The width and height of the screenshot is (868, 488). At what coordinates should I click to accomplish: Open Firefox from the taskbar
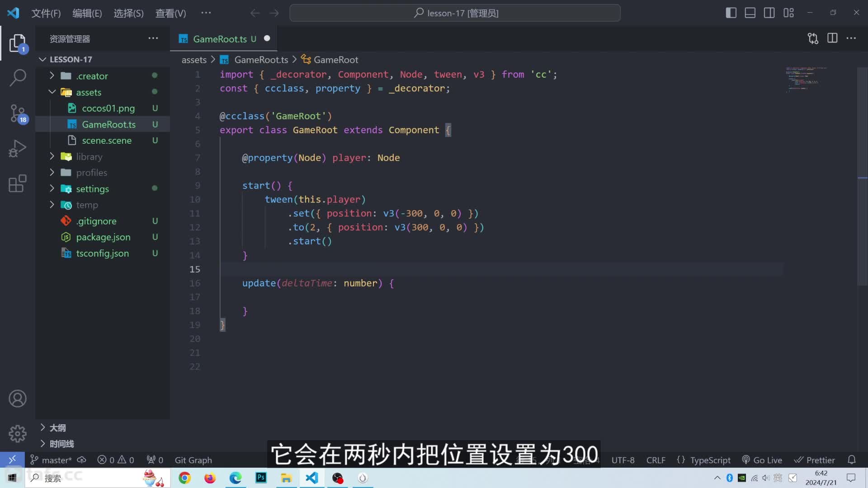click(210, 478)
